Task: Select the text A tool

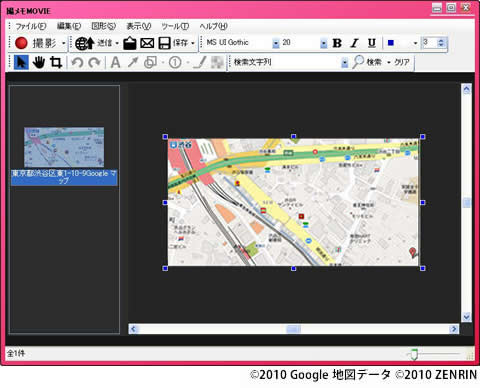Action: pos(115,62)
